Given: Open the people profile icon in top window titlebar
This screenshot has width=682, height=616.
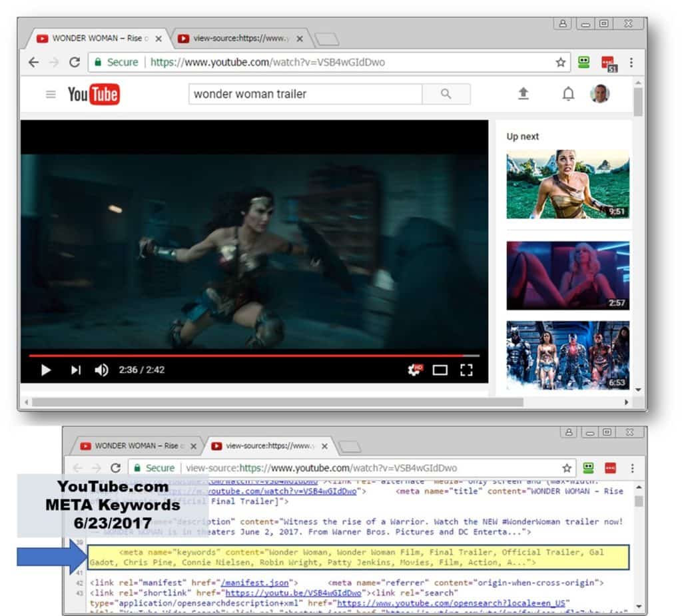Looking at the screenshot, I should 563,23.
